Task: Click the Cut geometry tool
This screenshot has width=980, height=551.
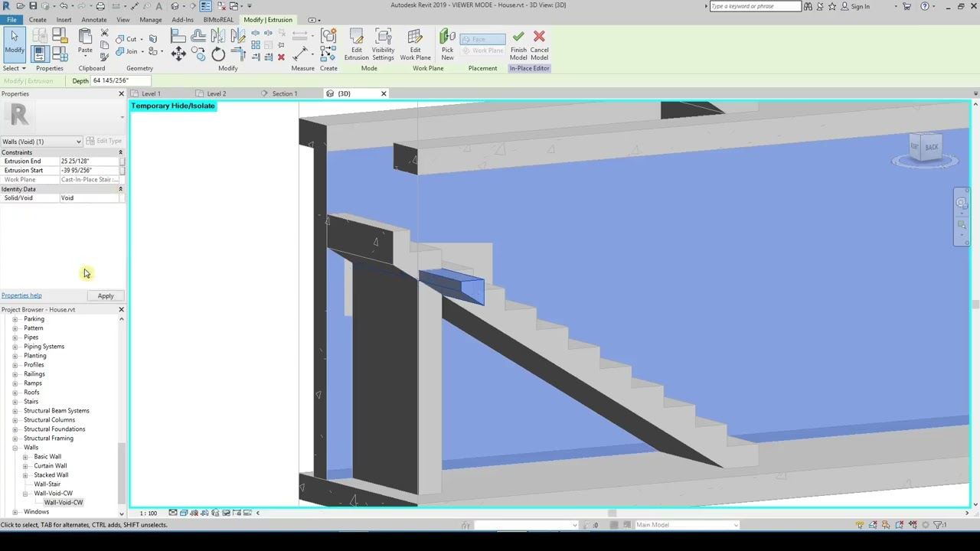Action: click(x=126, y=39)
